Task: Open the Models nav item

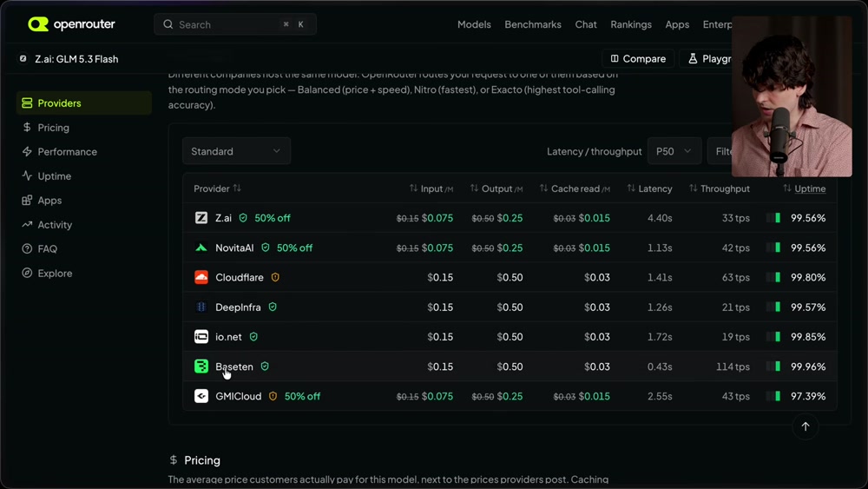Action: click(474, 24)
